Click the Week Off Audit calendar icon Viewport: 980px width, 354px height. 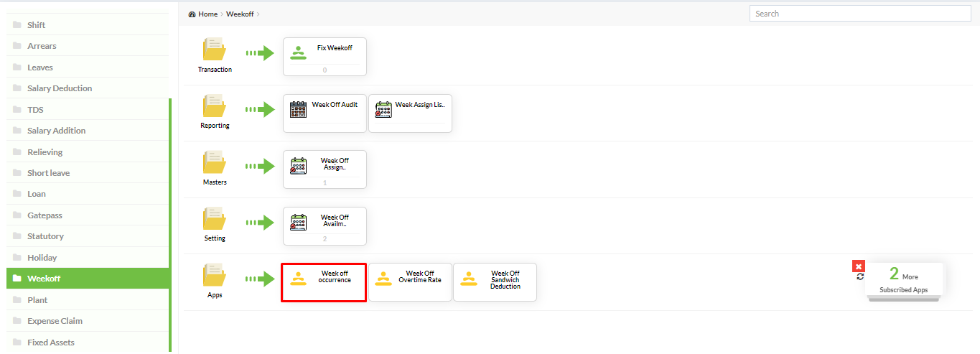pyautogui.click(x=298, y=109)
